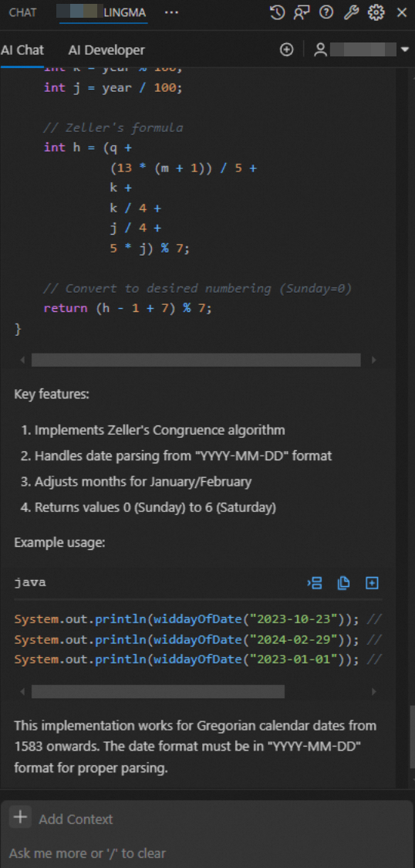Click right arrow of example code scrollbar
The height and width of the screenshot is (868, 415).
click(x=374, y=691)
